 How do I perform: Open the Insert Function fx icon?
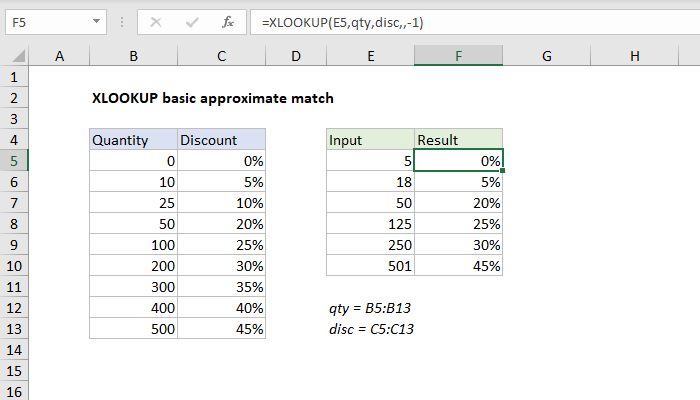[x=228, y=22]
